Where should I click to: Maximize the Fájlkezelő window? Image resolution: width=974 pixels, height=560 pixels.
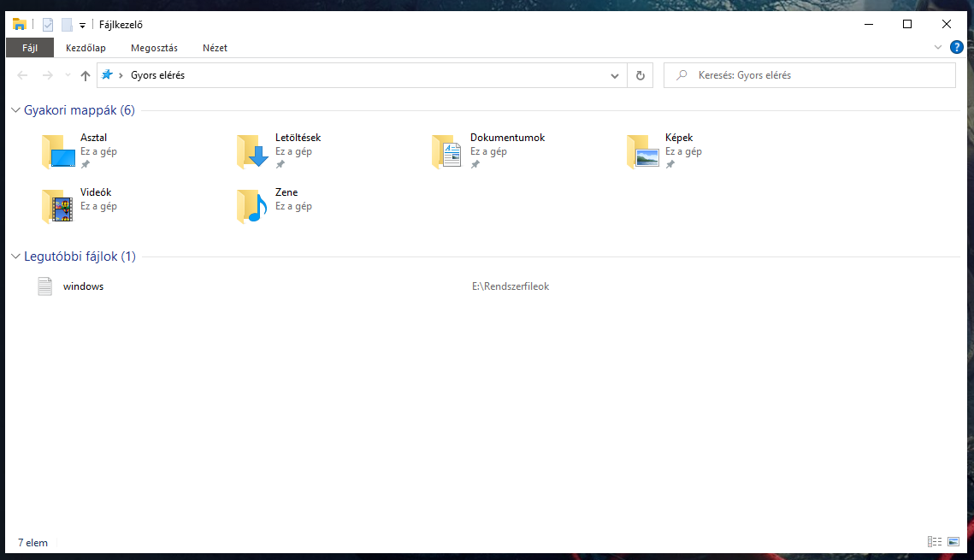(907, 24)
